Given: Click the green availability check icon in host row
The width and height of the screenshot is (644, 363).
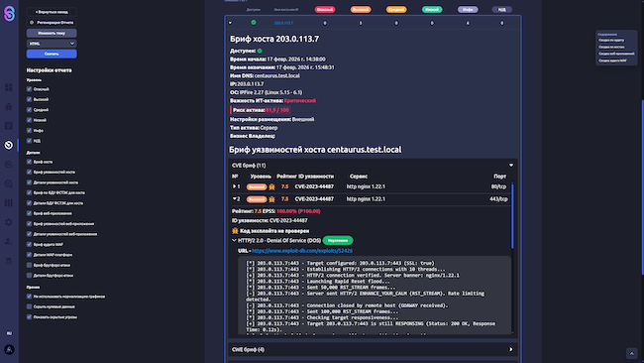Looking at the screenshot, I should 254,23.
